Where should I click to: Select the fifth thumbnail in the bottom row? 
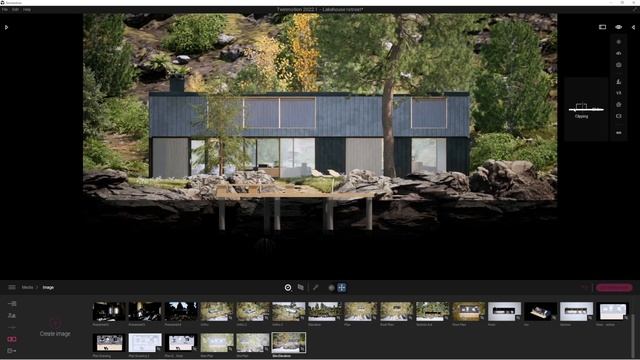[253, 343]
